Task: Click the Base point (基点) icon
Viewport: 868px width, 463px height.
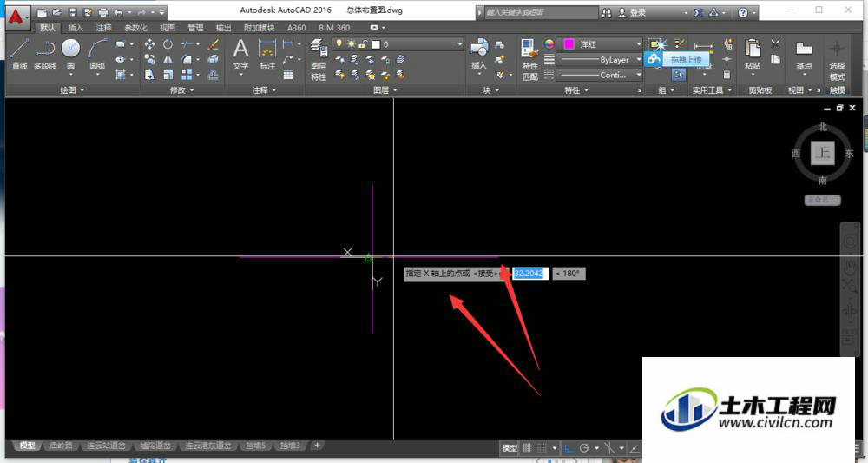Action: tap(804, 54)
